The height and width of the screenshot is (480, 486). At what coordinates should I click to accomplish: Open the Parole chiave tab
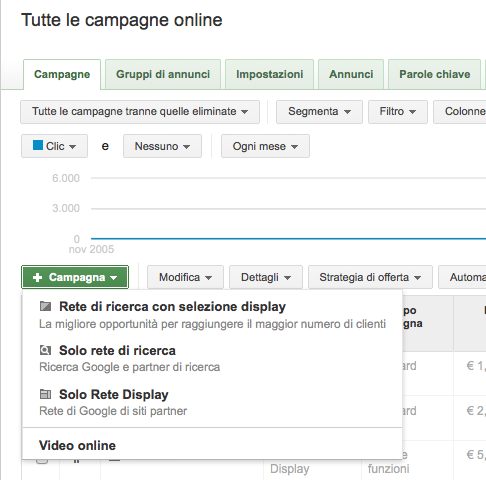[435, 74]
